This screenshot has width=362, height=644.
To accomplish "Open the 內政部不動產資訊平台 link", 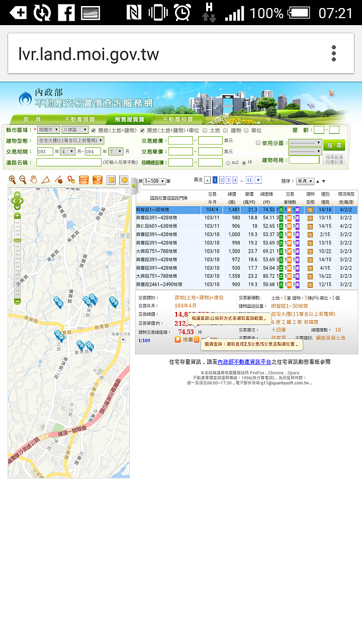I will 244,362.
